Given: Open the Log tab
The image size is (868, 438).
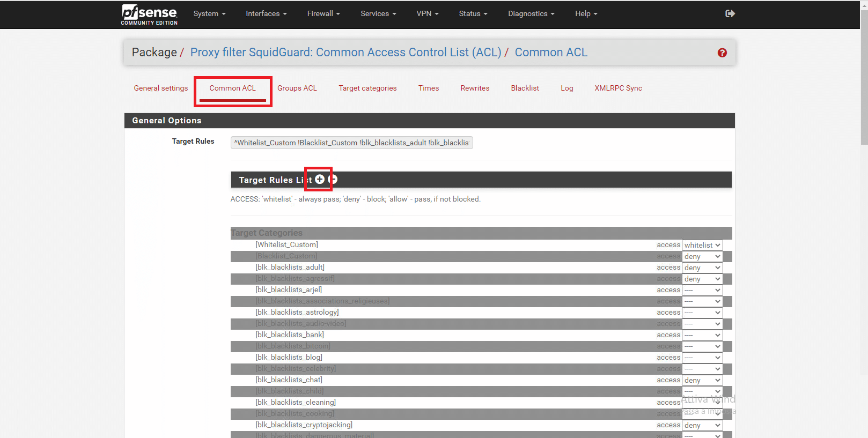Looking at the screenshot, I should pos(567,88).
